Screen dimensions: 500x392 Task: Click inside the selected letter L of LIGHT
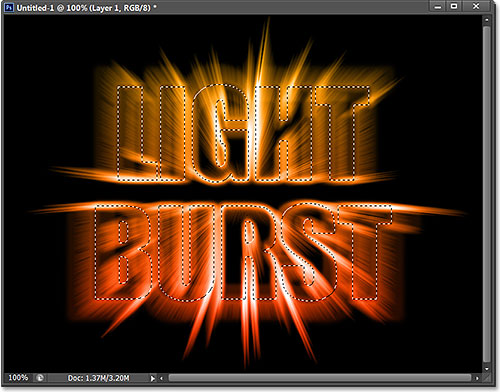[x=129, y=133]
